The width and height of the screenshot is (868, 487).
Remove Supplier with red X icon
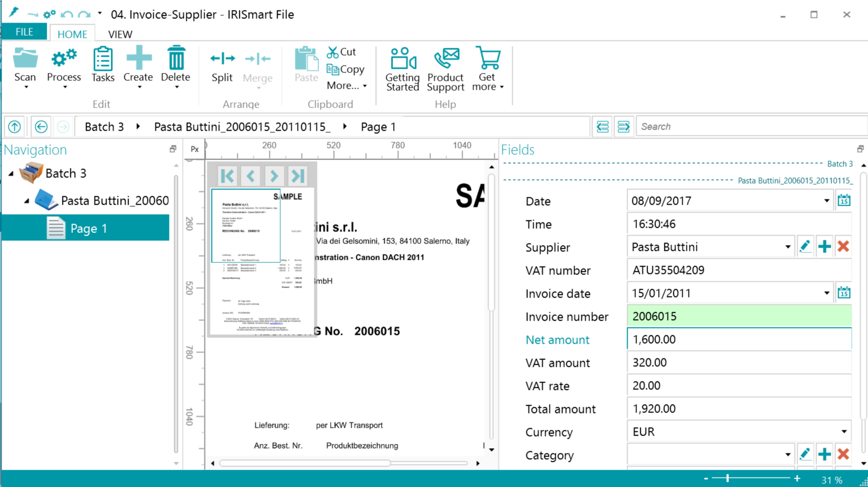[x=843, y=247]
